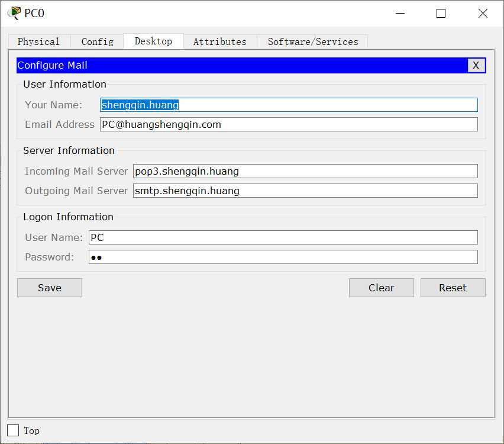Screen dimensions: 504x444
Task: Clear the mail configuration fields
Action: (381, 288)
